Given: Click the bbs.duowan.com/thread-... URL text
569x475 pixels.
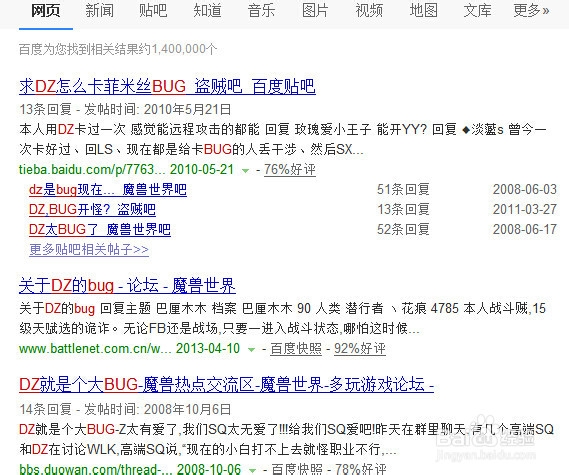Looking at the screenshot, I should (x=96, y=469).
